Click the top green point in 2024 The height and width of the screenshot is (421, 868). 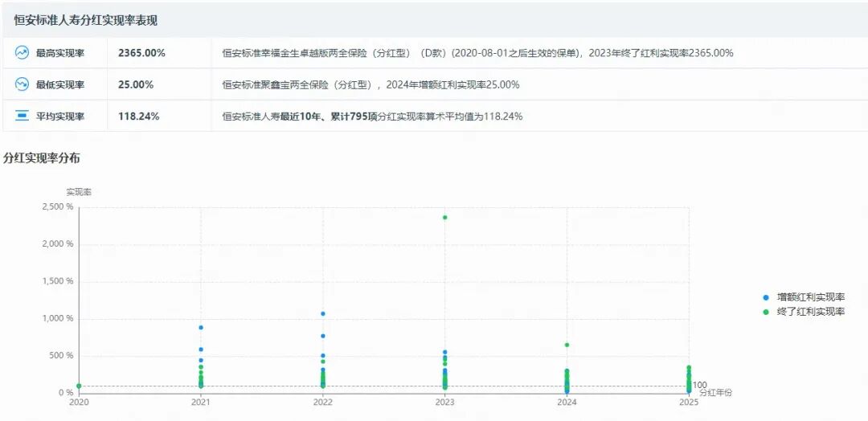(x=567, y=345)
